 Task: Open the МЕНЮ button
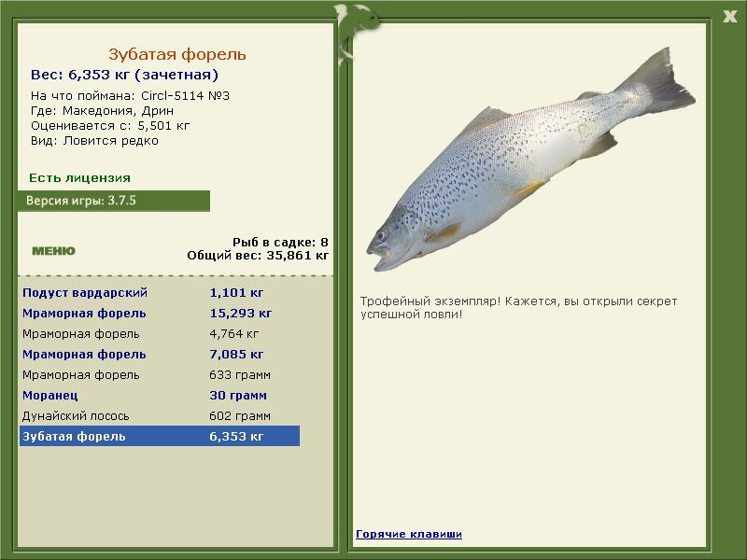pyautogui.click(x=53, y=251)
